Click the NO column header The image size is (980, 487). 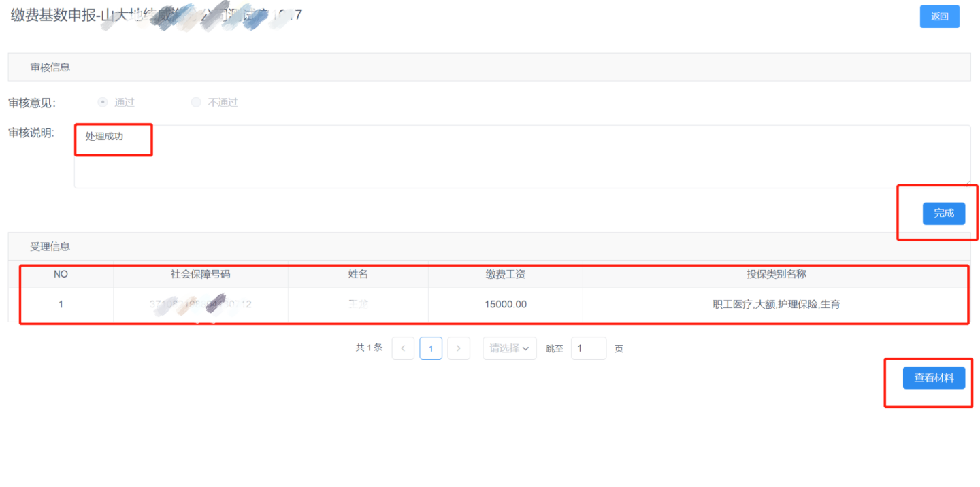tap(61, 274)
